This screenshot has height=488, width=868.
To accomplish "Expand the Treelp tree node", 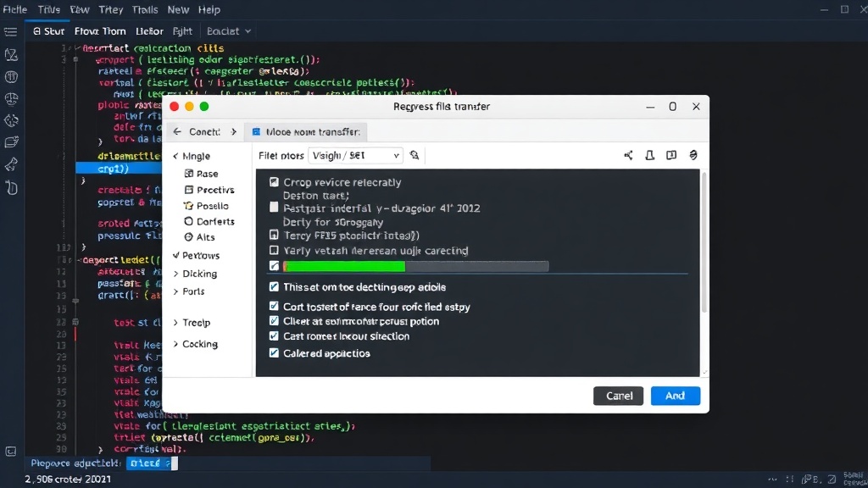I will (x=175, y=322).
